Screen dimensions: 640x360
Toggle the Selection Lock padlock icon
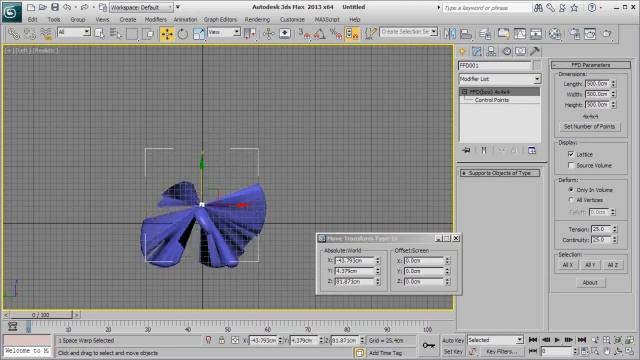222,340
